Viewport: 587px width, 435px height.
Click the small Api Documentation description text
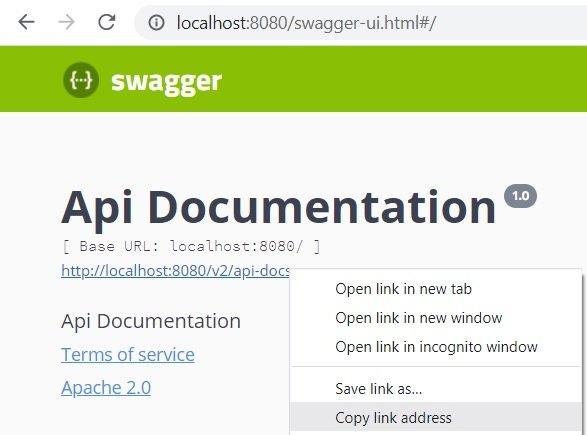(x=151, y=321)
